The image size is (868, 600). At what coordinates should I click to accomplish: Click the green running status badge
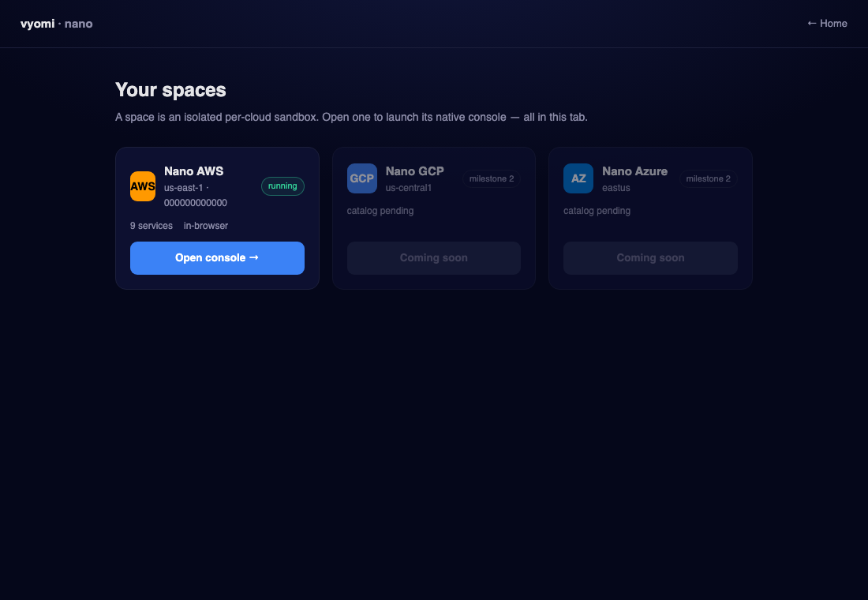coord(282,186)
